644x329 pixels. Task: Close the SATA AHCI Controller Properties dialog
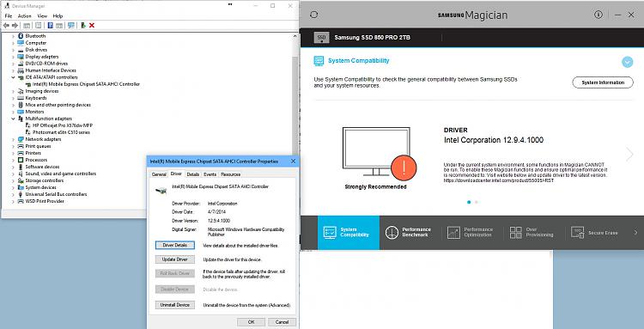click(x=293, y=161)
